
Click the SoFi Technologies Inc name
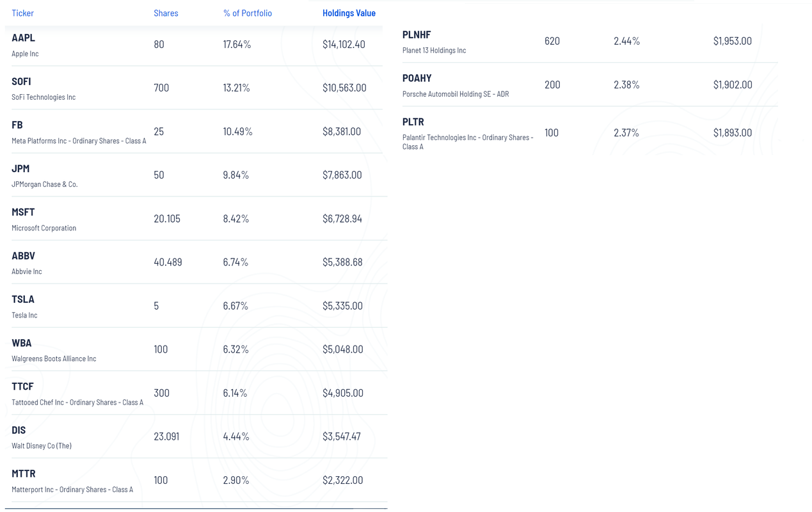(44, 97)
